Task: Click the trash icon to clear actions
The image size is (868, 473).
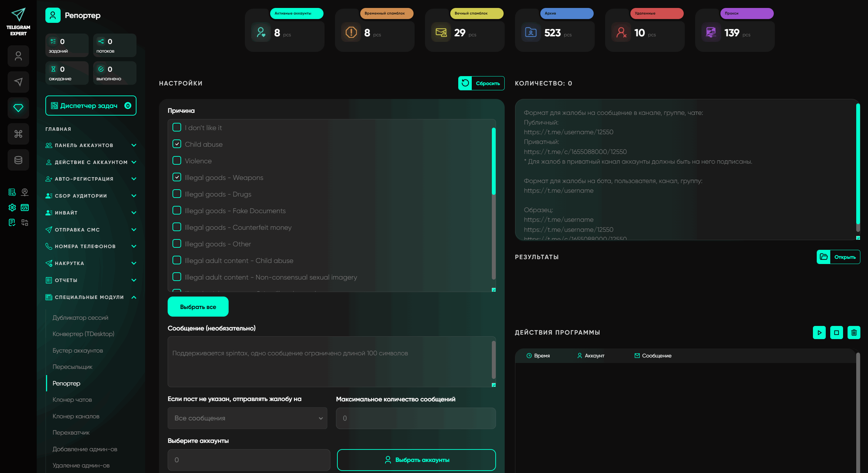Action: pyautogui.click(x=853, y=333)
